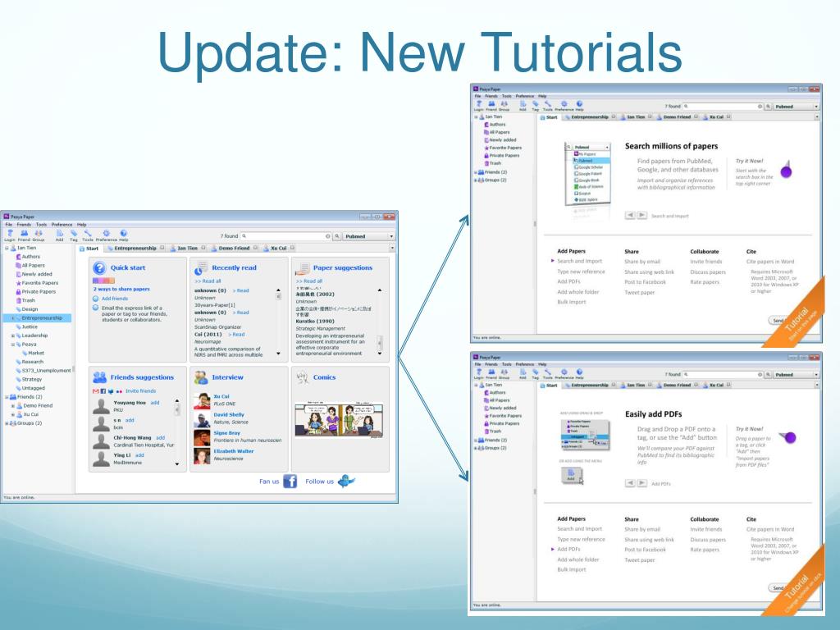The image size is (840, 630).
Task: Click the Recently read panel scroll-down arrow
Action: 279,354
